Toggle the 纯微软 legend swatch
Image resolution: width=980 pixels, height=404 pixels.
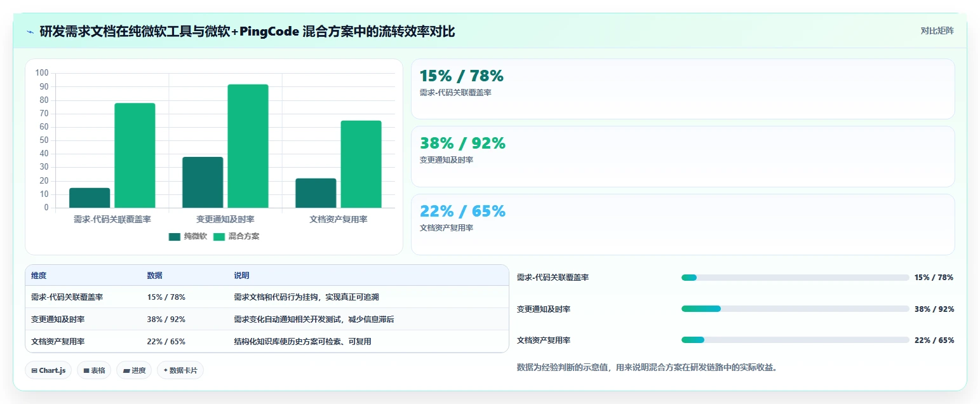point(175,236)
